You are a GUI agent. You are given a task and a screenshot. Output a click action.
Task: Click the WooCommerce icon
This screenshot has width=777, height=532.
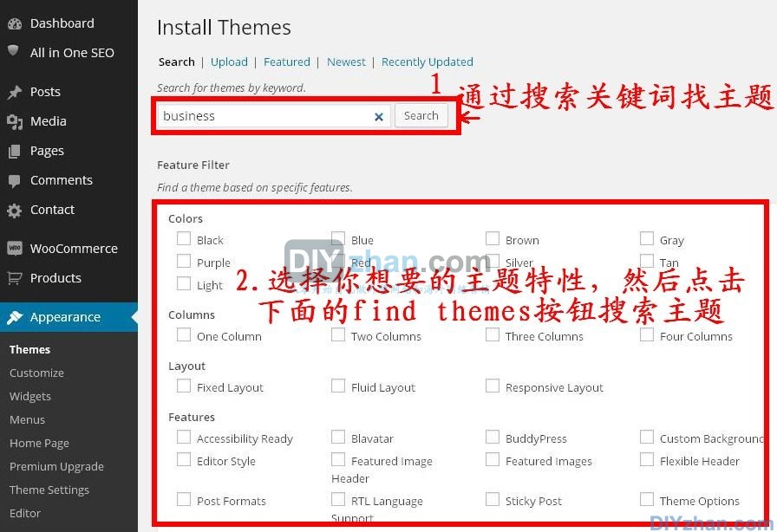click(x=14, y=249)
